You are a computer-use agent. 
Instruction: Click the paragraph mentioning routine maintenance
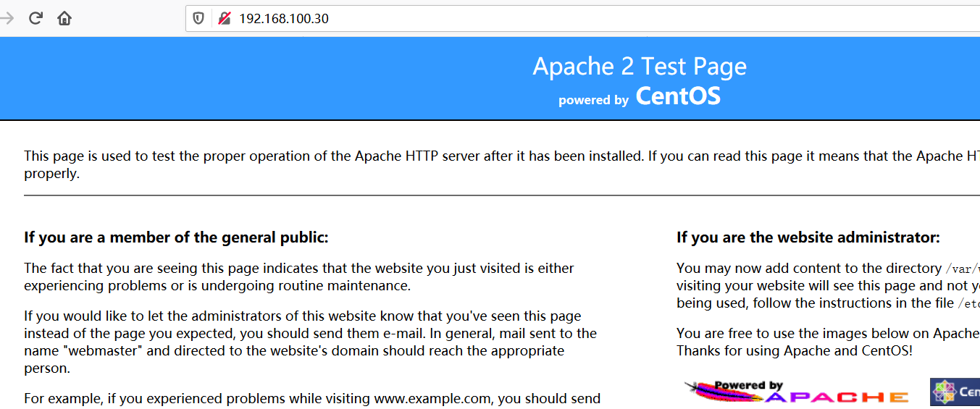tap(298, 277)
